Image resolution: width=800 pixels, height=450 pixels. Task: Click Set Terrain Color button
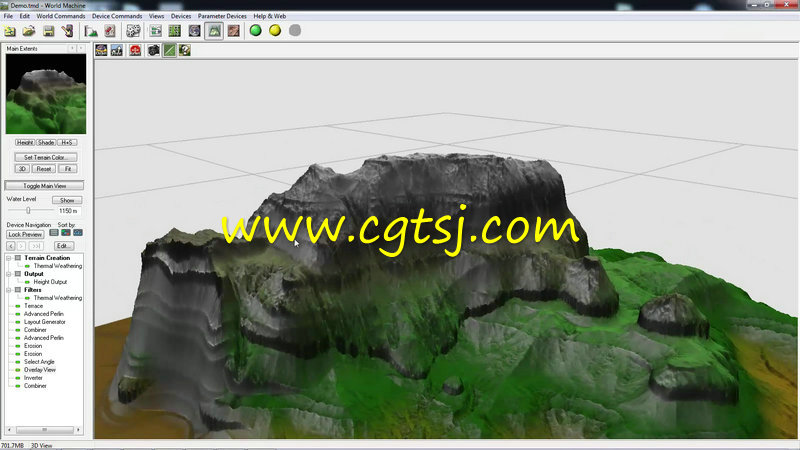[x=46, y=157]
